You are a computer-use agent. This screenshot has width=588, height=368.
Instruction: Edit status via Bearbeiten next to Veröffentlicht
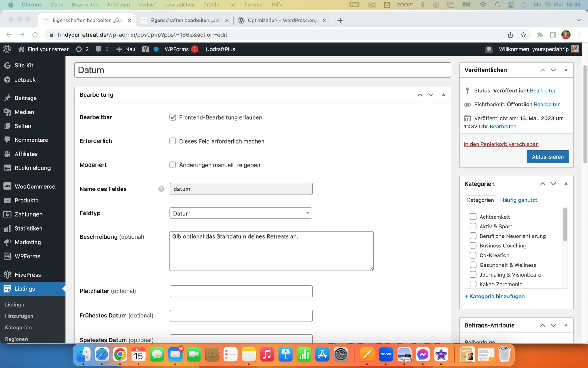(x=543, y=90)
